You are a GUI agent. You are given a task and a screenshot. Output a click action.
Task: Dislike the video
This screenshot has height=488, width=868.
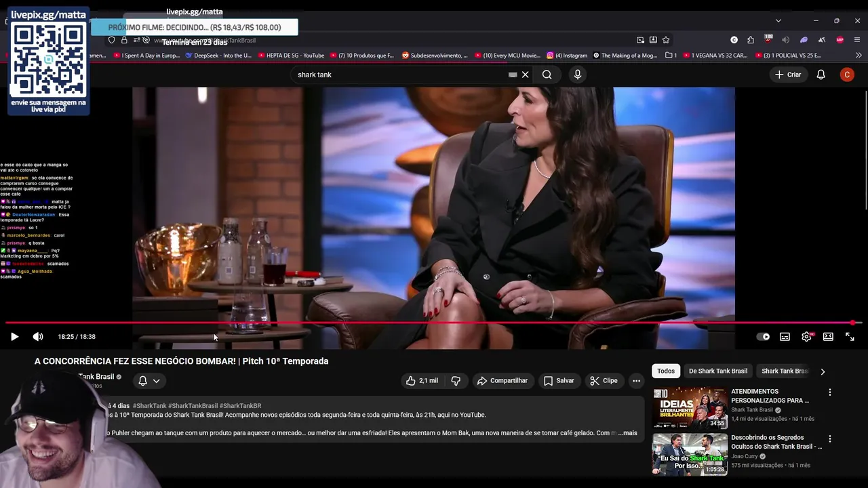[x=456, y=381]
